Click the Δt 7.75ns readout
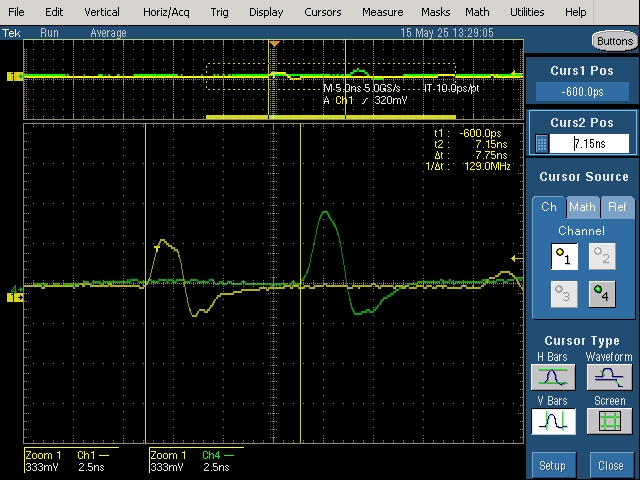The width and height of the screenshot is (640, 480). click(471, 155)
